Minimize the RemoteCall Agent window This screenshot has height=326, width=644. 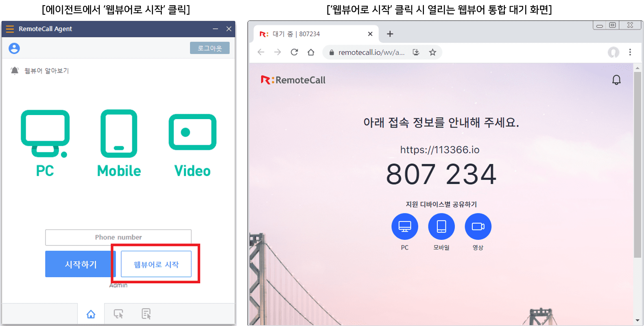coord(215,29)
